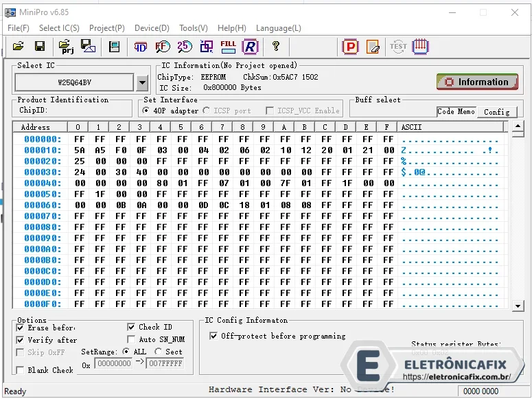
Task: Click the TEST toolbar icon
Action: (398, 47)
